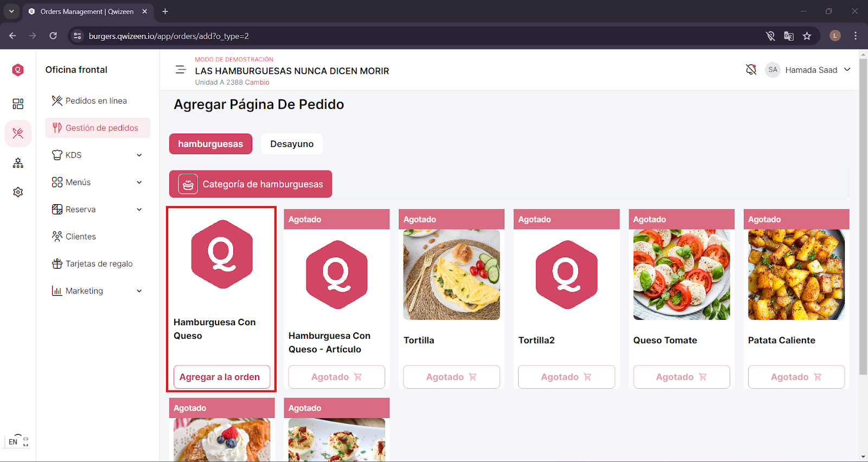Click the cart icon on Queso Tomate's Agotado button
Image resolution: width=868 pixels, height=462 pixels.
point(703,377)
